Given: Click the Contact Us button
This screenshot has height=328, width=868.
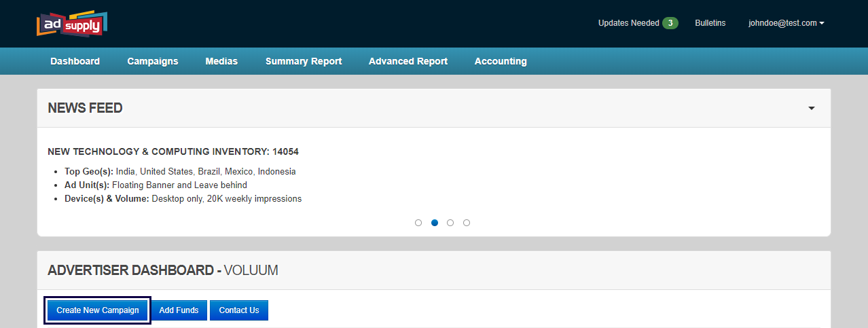Looking at the screenshot, I should 238,310.
